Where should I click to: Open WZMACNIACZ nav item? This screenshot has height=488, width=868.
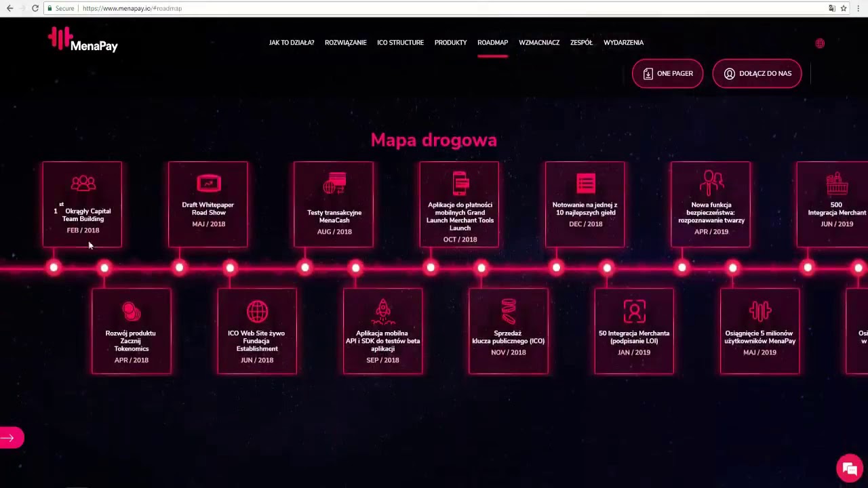click(539, 43)
